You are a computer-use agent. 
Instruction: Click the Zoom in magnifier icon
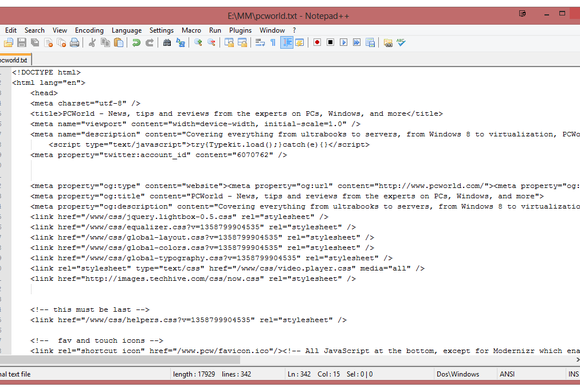(x=198, y=43)
